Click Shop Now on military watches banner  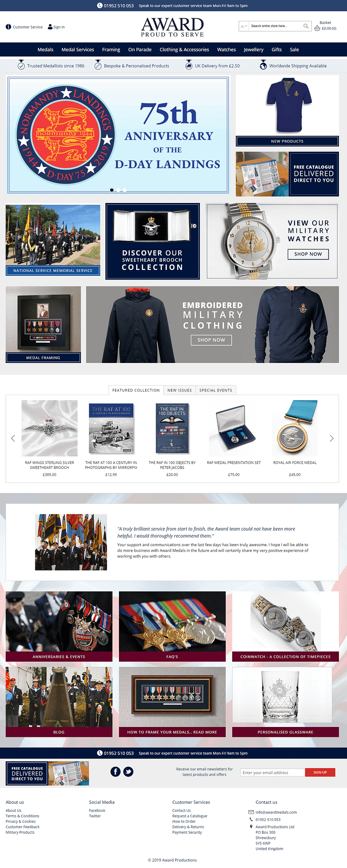pyautogui.click(x=308, y=254)
